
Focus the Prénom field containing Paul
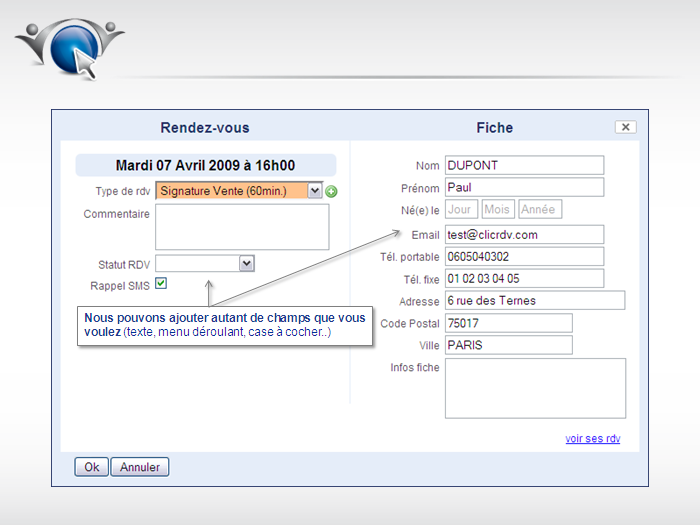click(525, 187)
